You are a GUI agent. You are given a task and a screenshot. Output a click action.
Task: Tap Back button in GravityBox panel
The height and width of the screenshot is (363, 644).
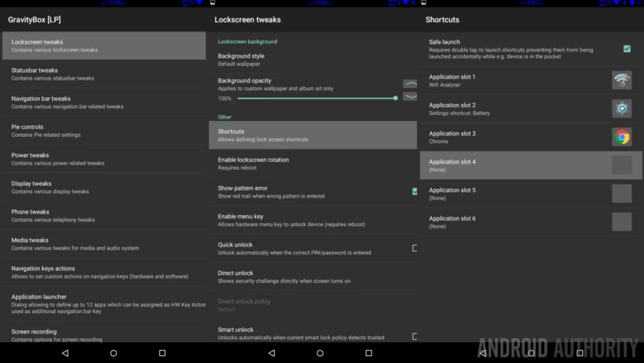tap(65, 353)
